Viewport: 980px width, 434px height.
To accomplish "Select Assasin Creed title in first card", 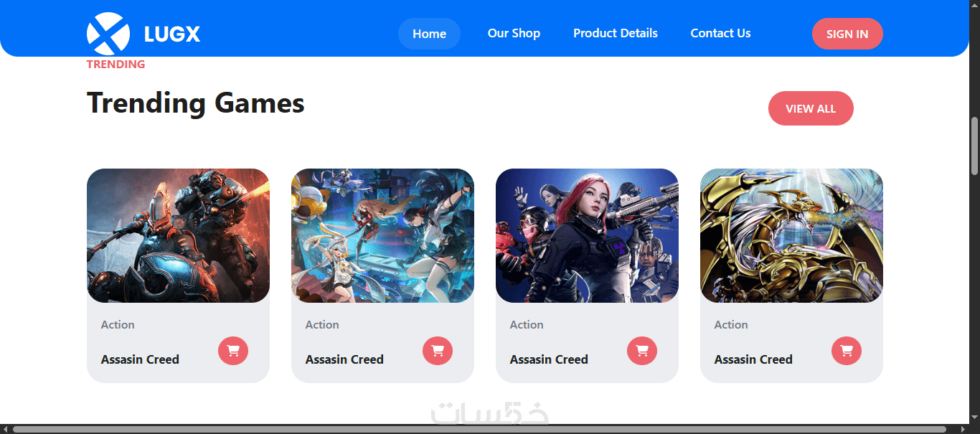I will coord(140,359).
